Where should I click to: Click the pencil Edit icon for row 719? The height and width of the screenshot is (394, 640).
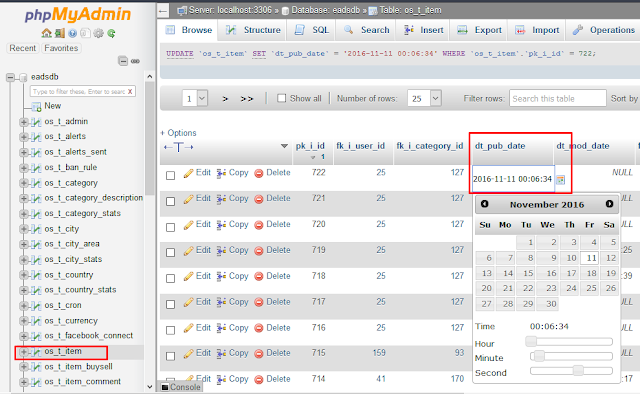pyautogui.click(x=188, y=251)
